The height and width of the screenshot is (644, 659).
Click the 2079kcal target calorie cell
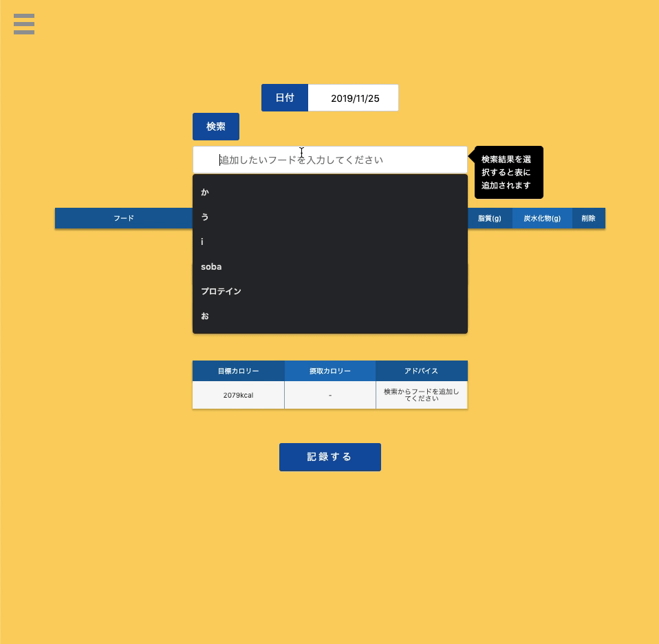tap(238, 395)
